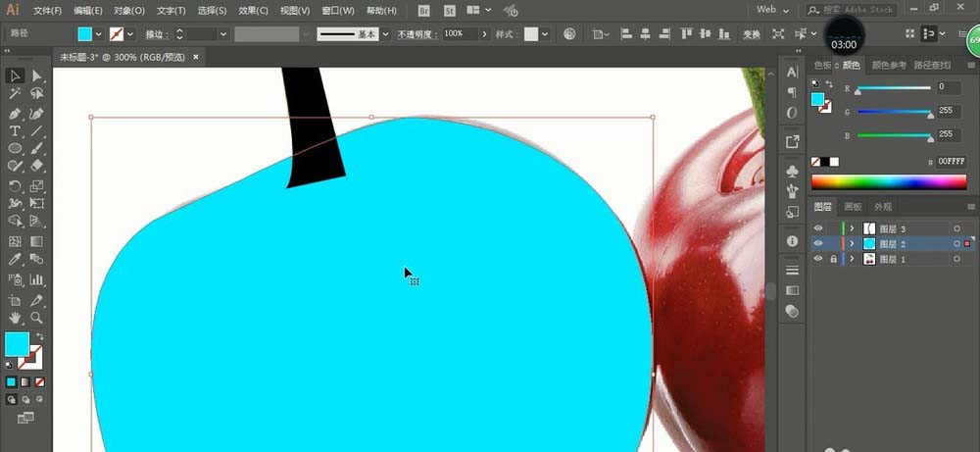Select the Selection tool (black arrow)
Screen dimensions: 980x452
pyautogui.click(x=16, y=75)
